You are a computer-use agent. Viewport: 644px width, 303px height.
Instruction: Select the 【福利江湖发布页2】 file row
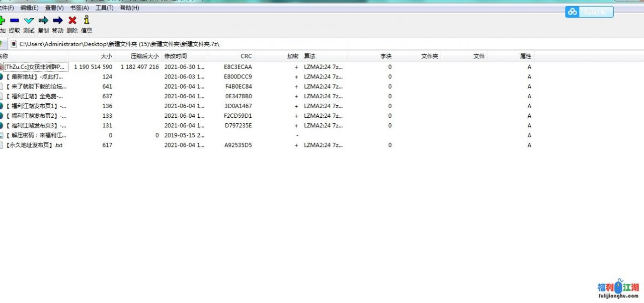[38, 116]
